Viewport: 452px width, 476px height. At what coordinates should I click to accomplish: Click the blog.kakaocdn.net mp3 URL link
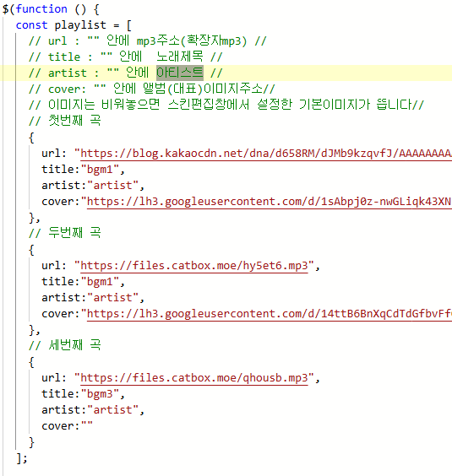point(266,154)
